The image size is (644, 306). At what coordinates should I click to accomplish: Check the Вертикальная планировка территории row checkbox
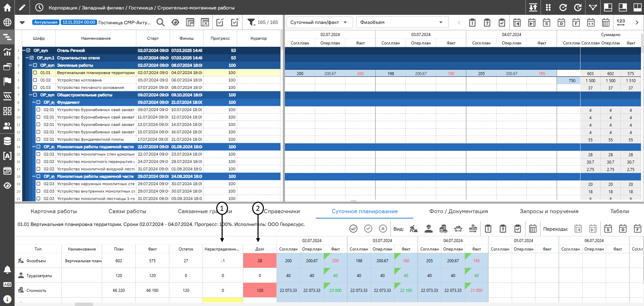click(x=35, y=73)
